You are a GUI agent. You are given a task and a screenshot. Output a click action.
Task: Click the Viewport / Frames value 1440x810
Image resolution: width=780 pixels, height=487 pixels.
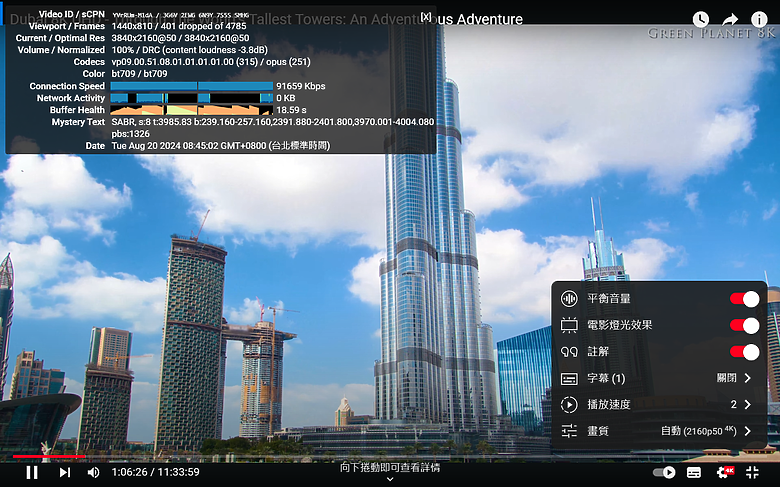click(179, 26)
